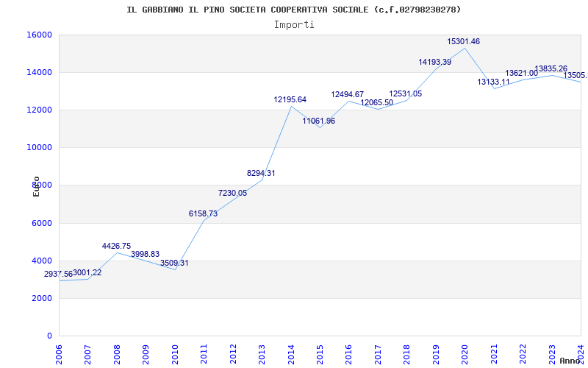Click the x-axis year 2015
Viewport: 588px width, 368px height.
(x=320, y=354)
